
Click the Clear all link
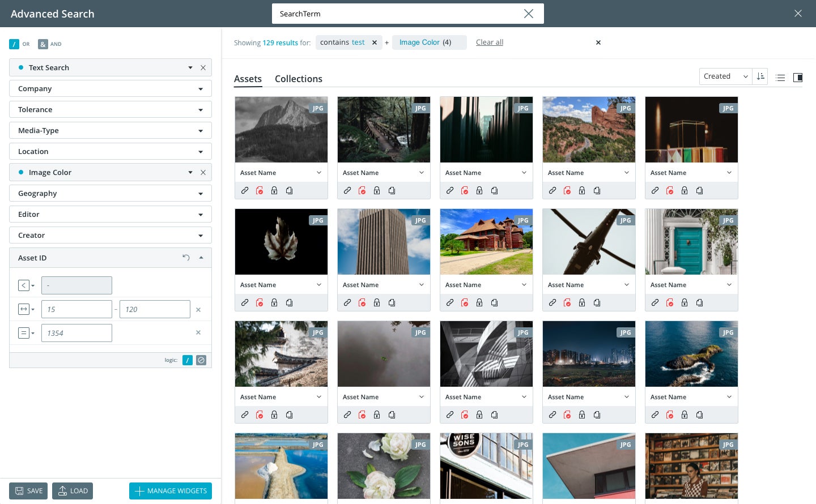[489, 42]
